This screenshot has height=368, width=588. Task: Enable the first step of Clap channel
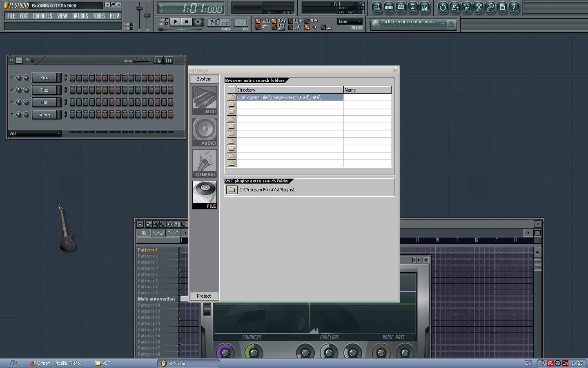[72, 90]
